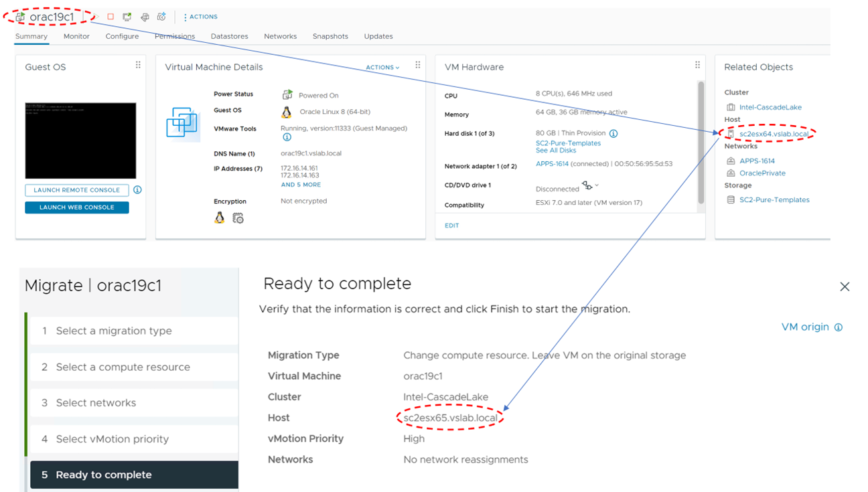Go to step 2 Select a compute resource
The image size is (868, 492).
pos(134,367)
